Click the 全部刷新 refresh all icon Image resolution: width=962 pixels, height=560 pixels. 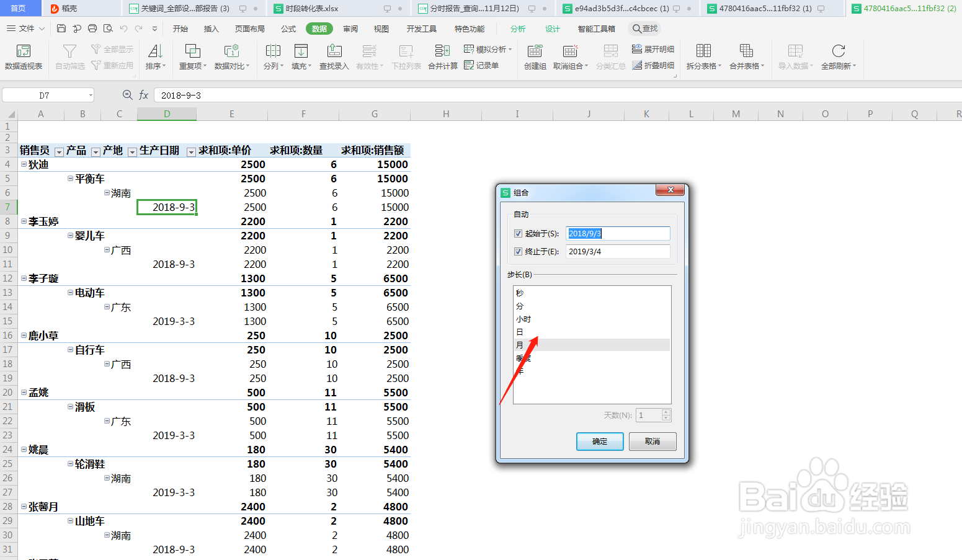839,51
